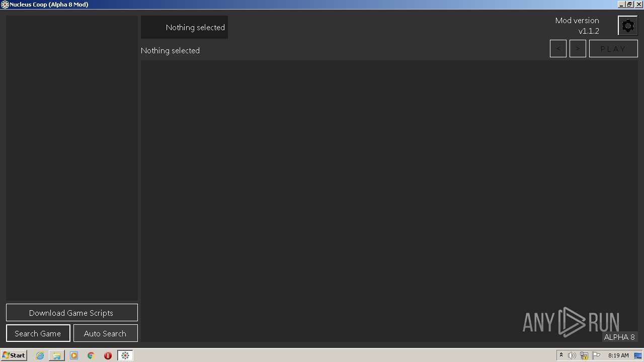Click the 'Mod version v1.1.2' text

[x=577, y=26]
